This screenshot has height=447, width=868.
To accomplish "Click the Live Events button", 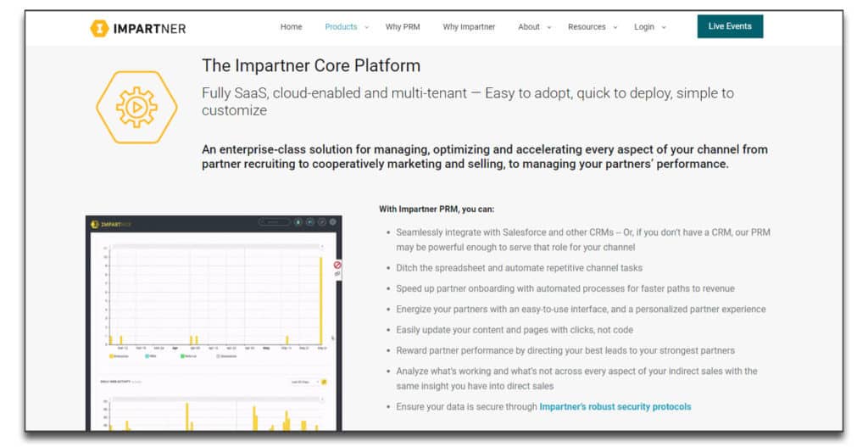I will pos(730,26).
